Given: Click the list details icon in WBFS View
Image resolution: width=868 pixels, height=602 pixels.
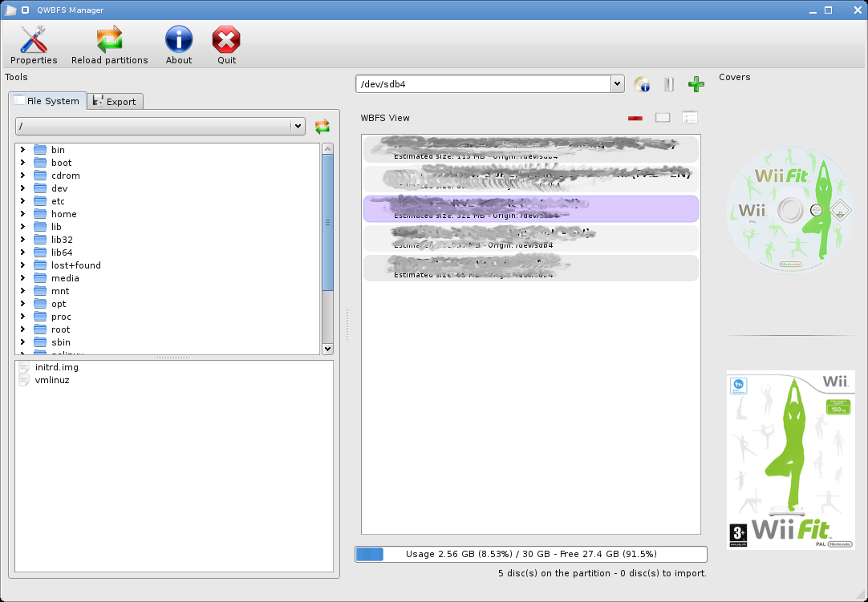Looking at the screenshot, I should (x=690, y=117).
